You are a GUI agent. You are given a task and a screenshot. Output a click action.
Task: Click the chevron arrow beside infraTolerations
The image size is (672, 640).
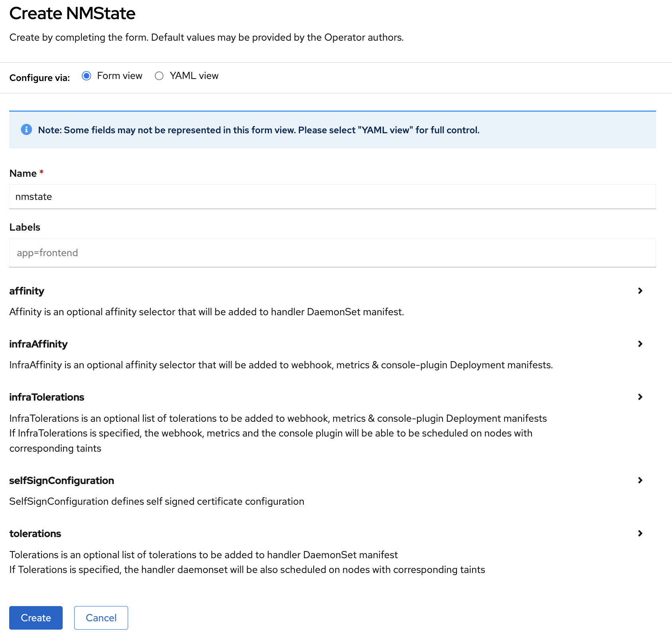click(x=640, y=397)
